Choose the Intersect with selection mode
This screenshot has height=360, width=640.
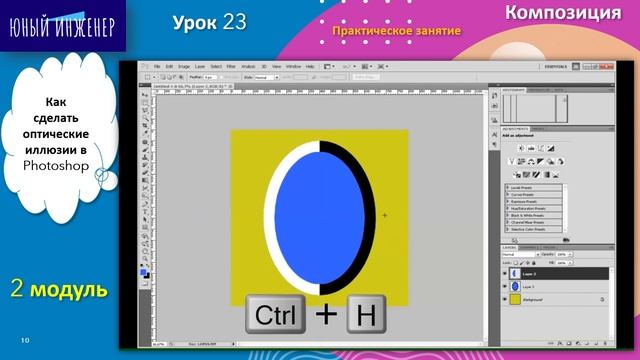point(181,77)
